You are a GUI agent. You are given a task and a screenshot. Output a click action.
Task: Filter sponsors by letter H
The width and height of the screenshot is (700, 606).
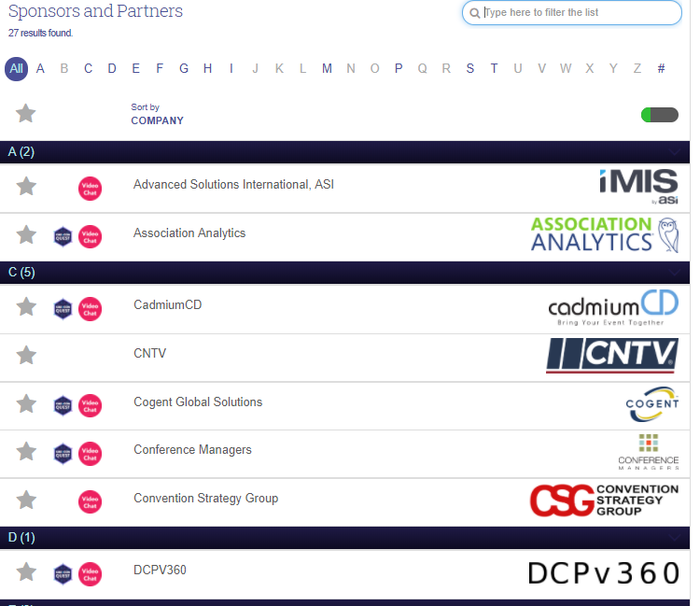207,69
